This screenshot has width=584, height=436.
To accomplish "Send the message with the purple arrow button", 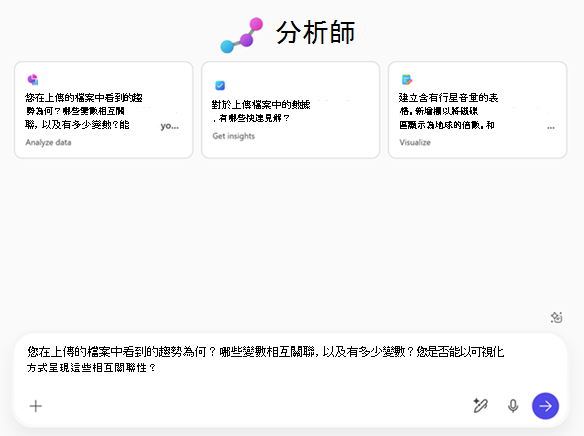I will pyautogui.click(x=545, y=406).
